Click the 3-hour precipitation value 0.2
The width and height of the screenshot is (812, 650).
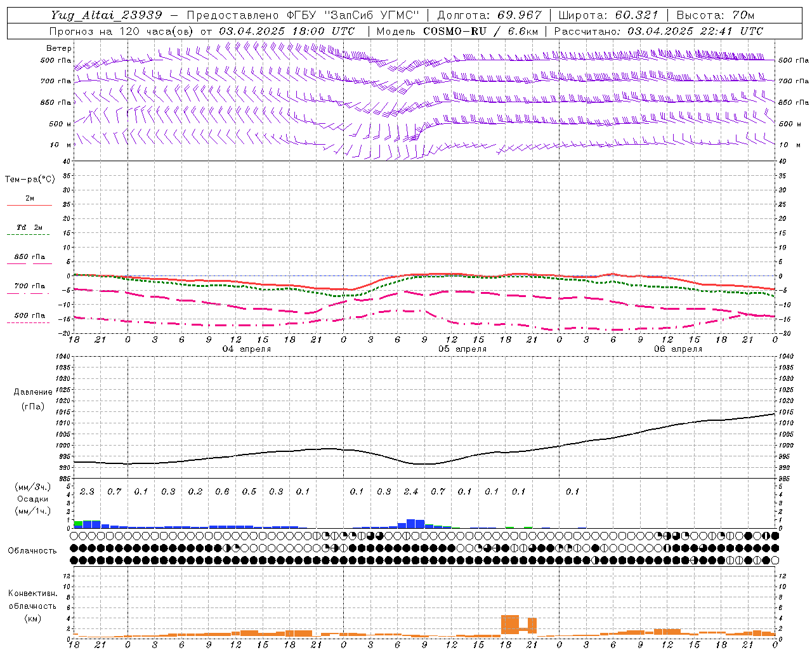pos(195,492)
